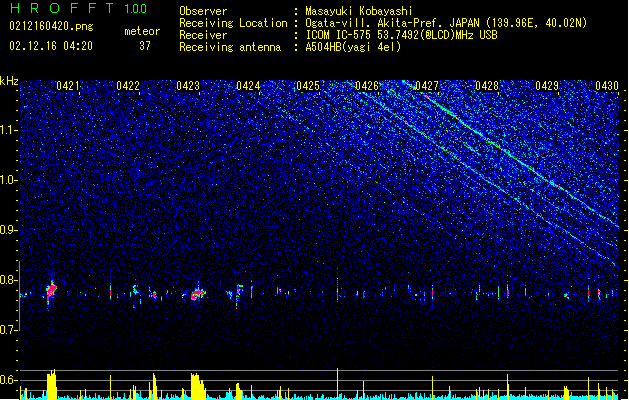
Task: Click the red meteor echo near 0423
Action: click(197, 294)
